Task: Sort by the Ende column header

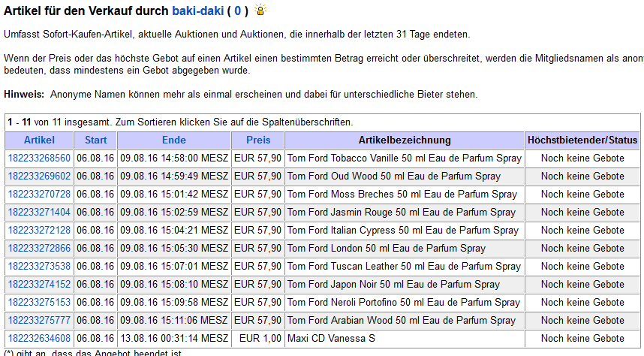Action: (174, 140)
